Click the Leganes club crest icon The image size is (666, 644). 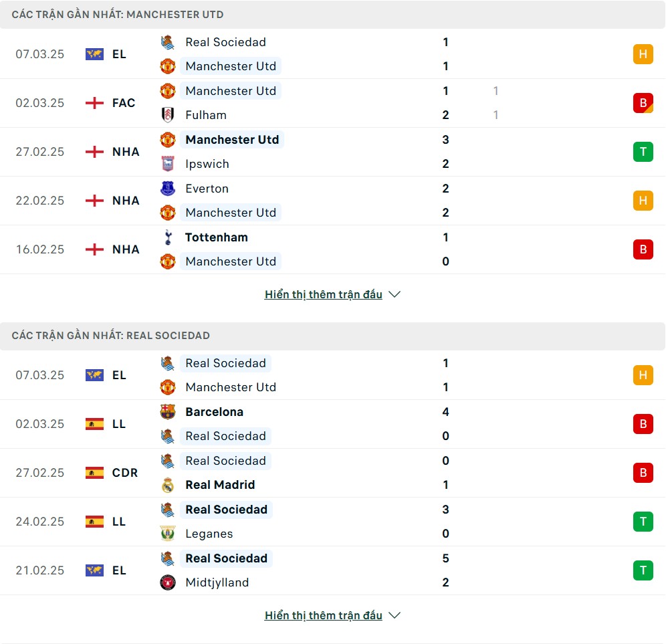[168, 534]
